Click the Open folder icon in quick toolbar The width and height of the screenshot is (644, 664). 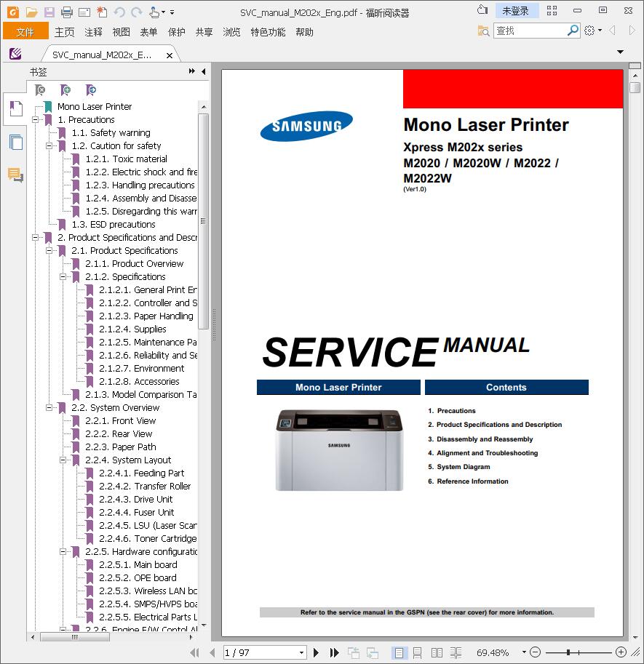32,12
